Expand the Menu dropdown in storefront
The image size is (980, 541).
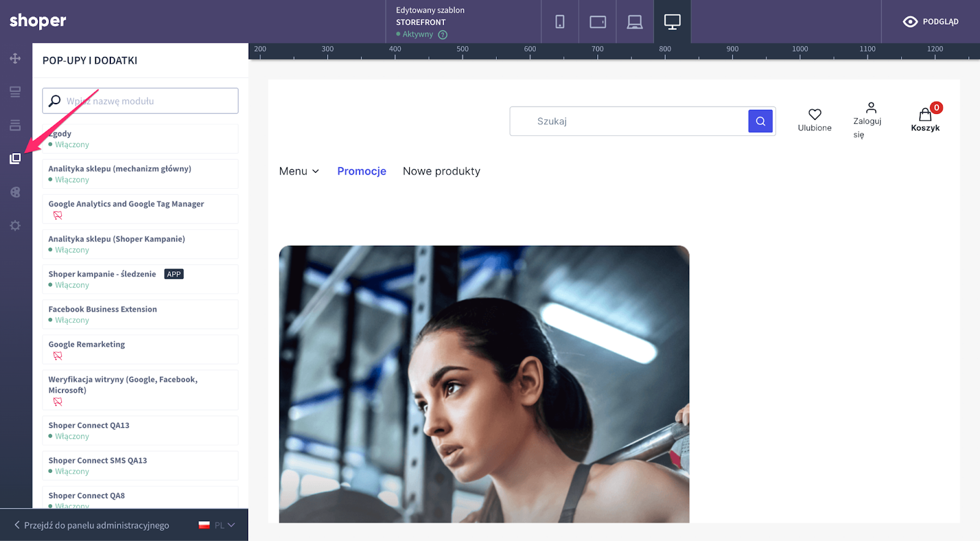[299, 172]
